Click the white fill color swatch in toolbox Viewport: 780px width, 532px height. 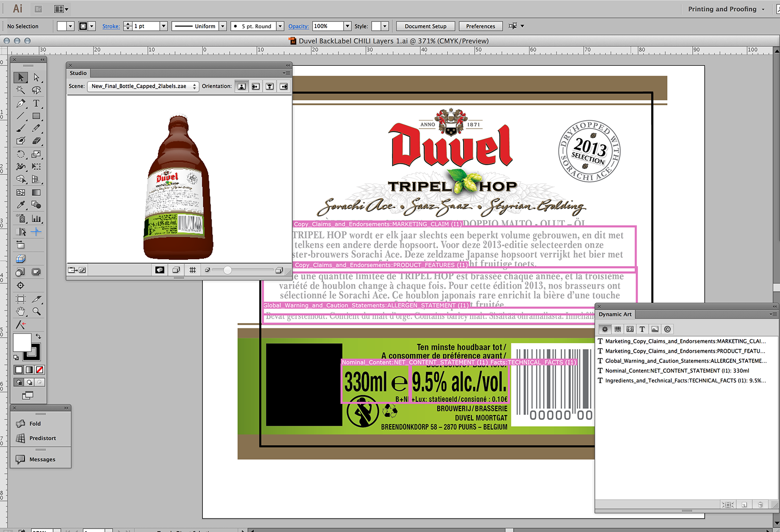[22, 342]
